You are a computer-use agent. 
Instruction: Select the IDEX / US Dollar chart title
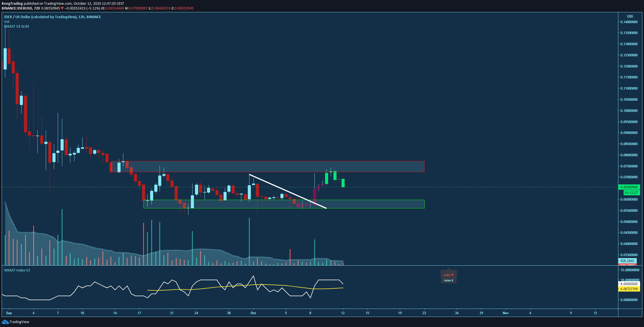[52, 17]
